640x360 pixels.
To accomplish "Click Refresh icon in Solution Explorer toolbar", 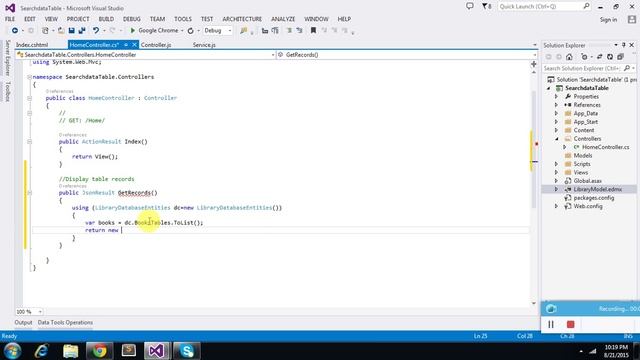I will pos(610,57).
